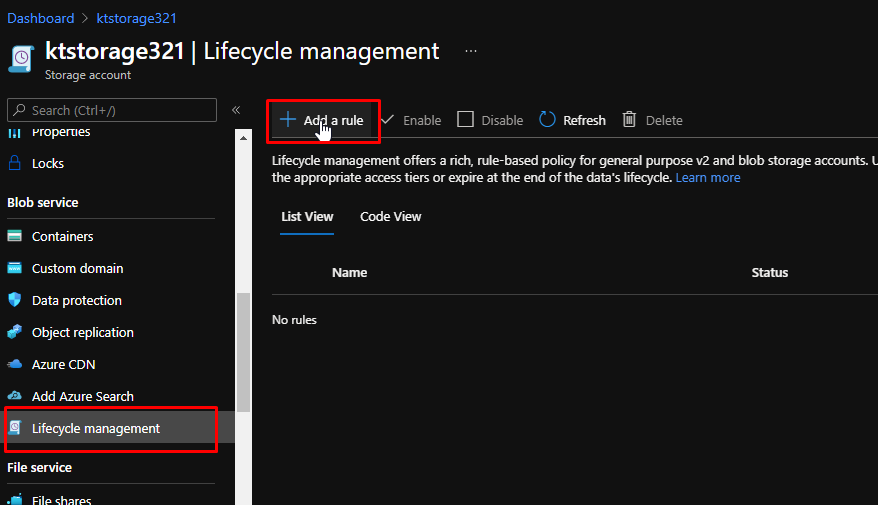This screenshot has width=878, height=505.
Task: Switch to the List View tab
Action: tap(307, 217)
